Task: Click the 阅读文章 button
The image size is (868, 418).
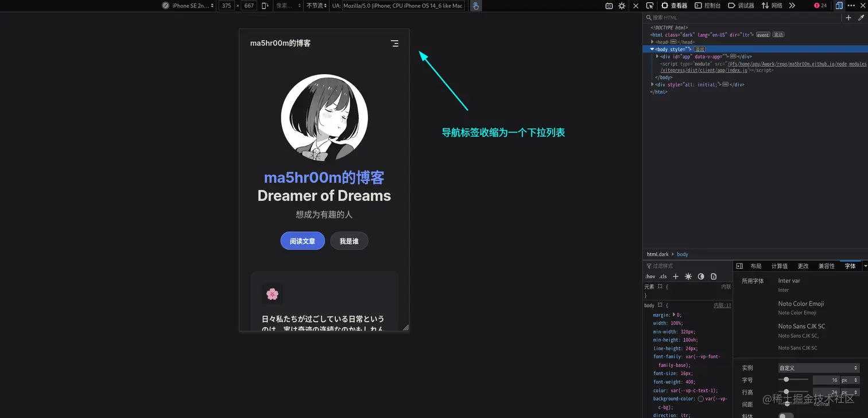Action: tap(303, 241)
